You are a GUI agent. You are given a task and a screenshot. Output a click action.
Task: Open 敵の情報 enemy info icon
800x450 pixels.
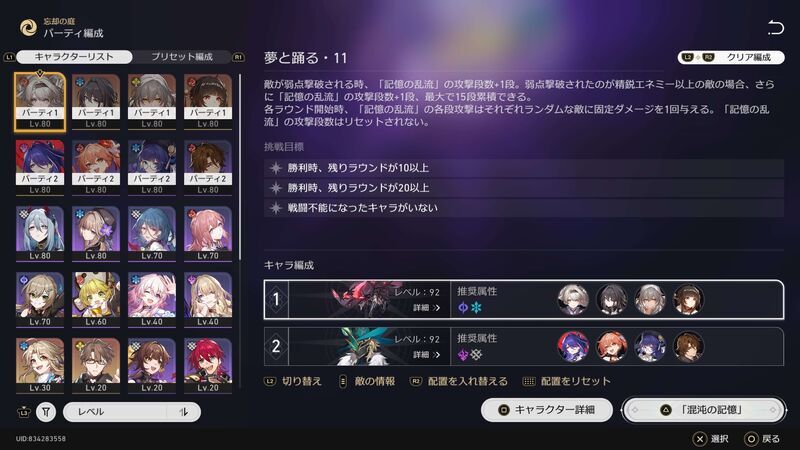343,381
